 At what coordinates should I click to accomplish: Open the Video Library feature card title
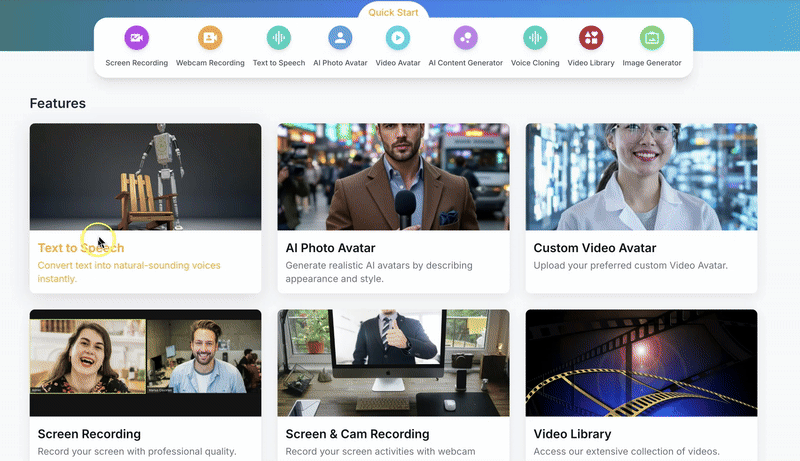[x=572, y=434]
